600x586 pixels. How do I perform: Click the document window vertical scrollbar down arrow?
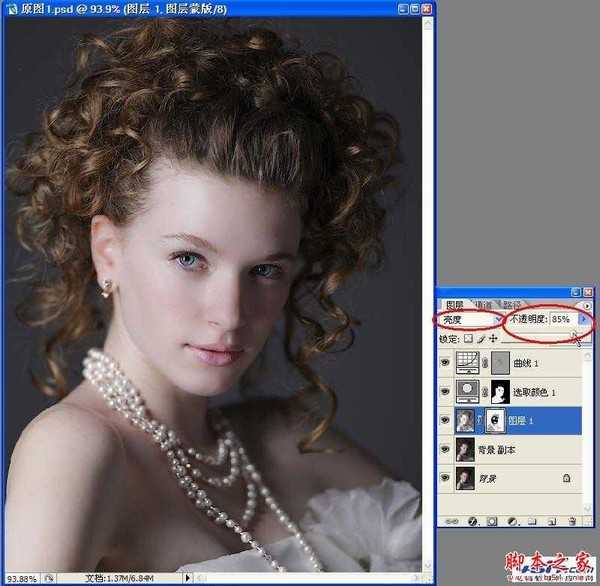click(x=427, y=565)
